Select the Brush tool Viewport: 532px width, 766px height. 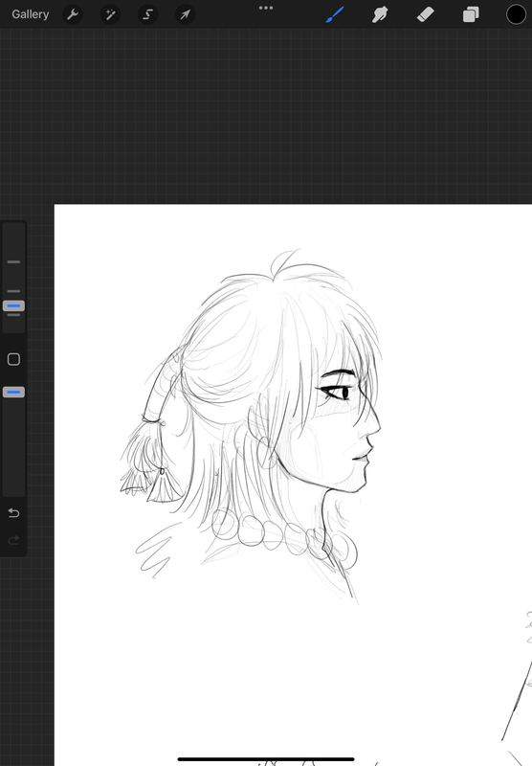(x=335, y=14)
